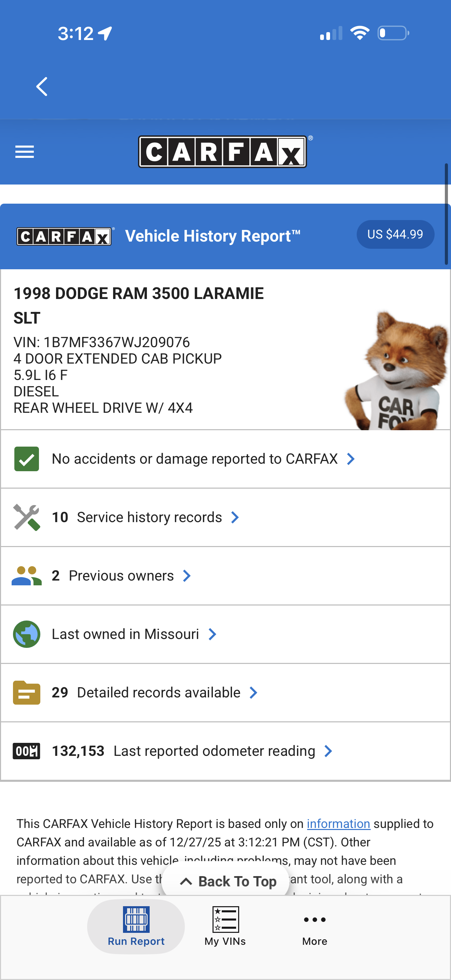Expand No accidents or damage reported
This screenshot has height=980, width=451.
pos(203,459)
